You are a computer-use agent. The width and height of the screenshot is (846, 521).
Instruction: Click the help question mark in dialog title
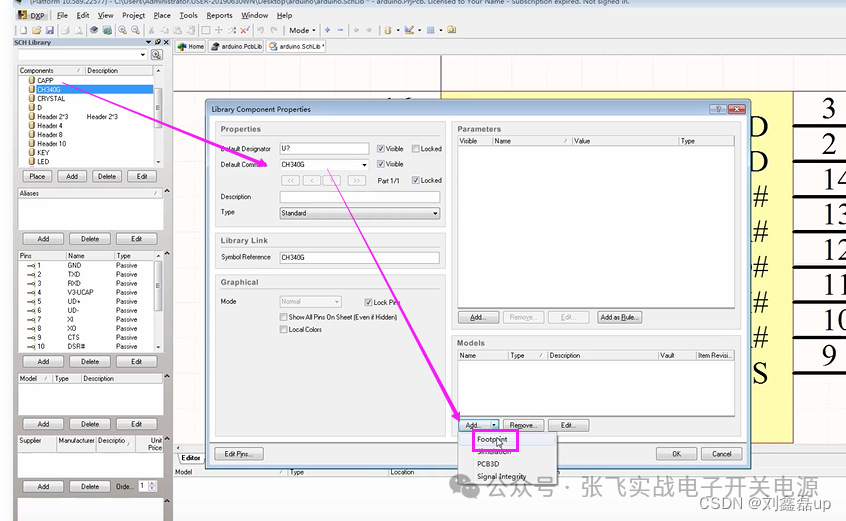click(718, 109)
